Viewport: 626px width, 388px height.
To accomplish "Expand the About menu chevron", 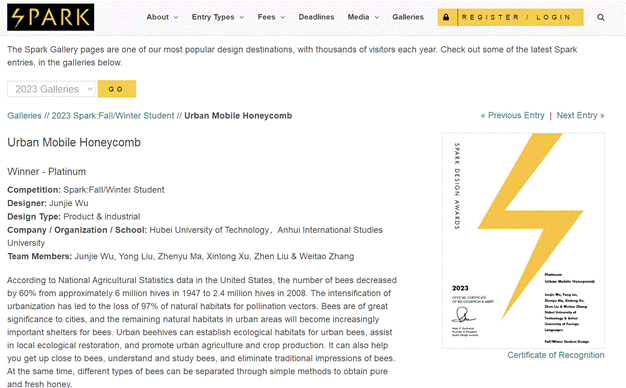I will click(176, 17).
